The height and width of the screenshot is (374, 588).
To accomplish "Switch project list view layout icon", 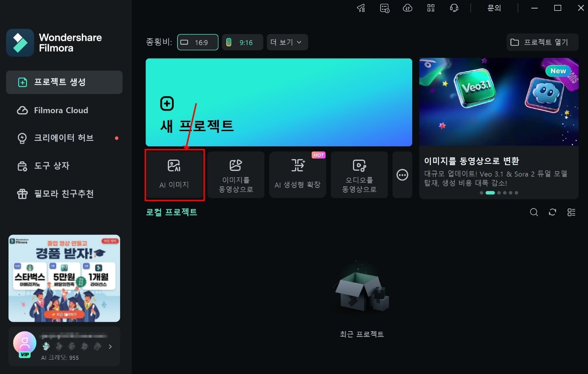I will [571, 212].
